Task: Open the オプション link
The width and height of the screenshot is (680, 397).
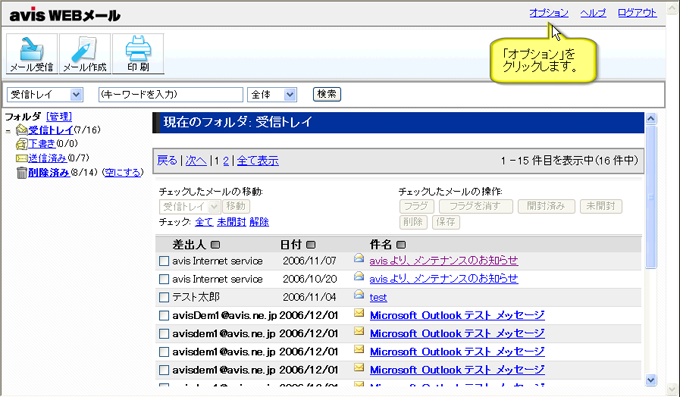Action: click(x=549, y=13)
